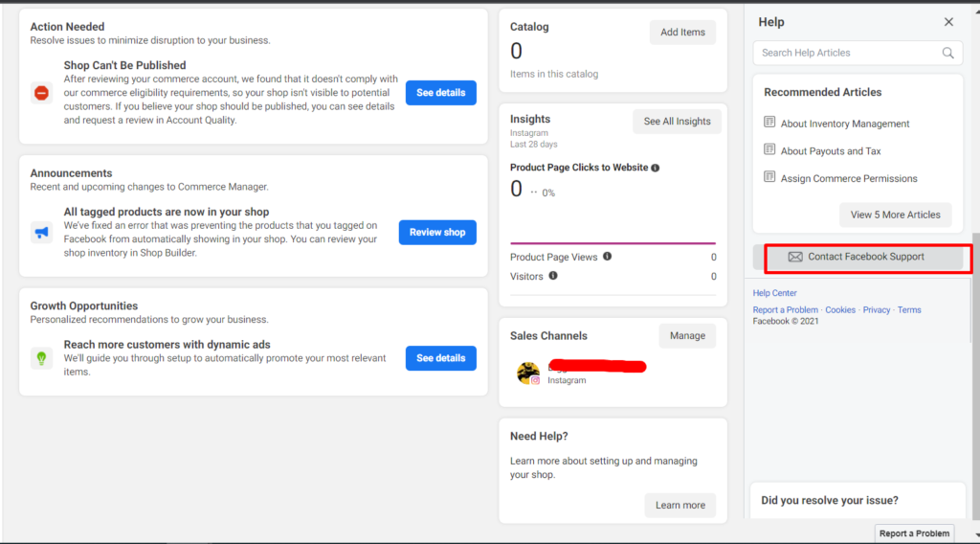Viewport: 980px width, 544px height.
Task: Open the Terms footer link
Action: pyautogui.click(x=909, y=309)
